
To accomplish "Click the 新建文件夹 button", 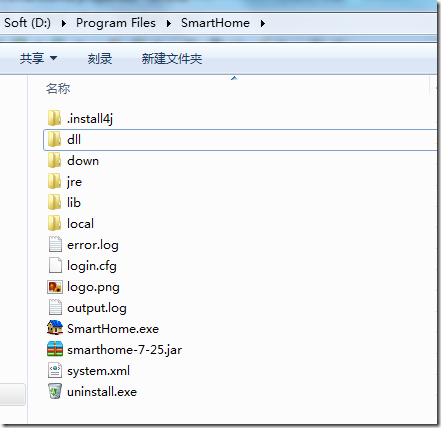I will tap(172, 59).
